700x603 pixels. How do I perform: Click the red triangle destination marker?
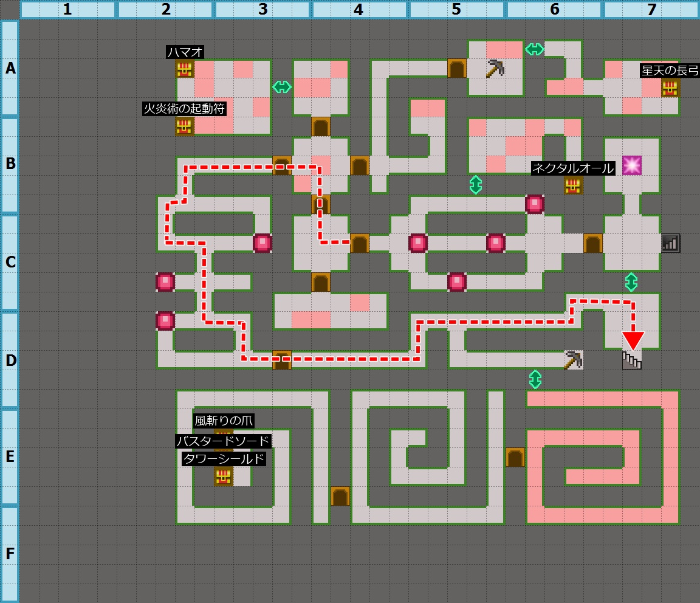[x=632, y=340]
